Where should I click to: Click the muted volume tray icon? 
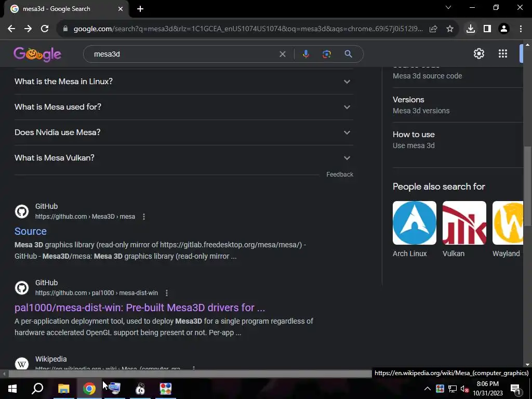coord(464,389)
